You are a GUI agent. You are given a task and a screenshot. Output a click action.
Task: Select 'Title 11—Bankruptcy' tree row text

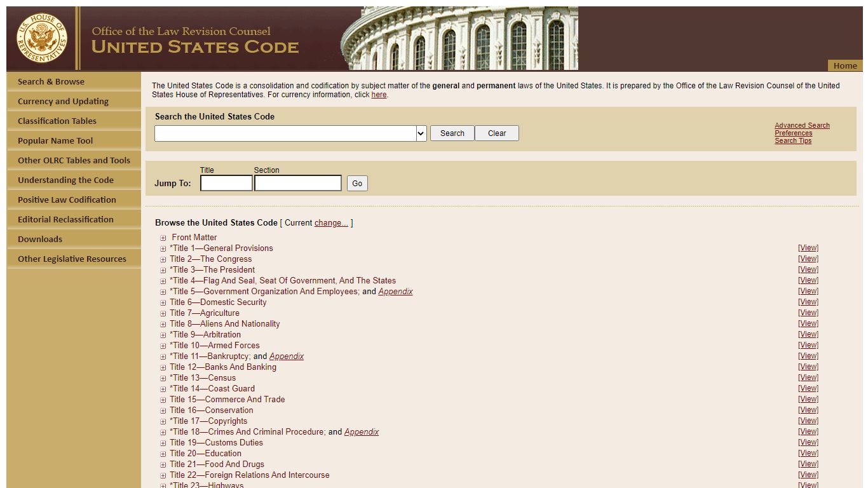[209, 356]
